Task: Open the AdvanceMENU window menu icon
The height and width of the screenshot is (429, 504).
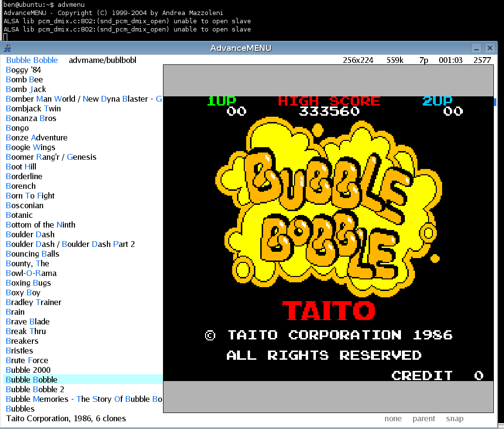Action: point(7,48)
